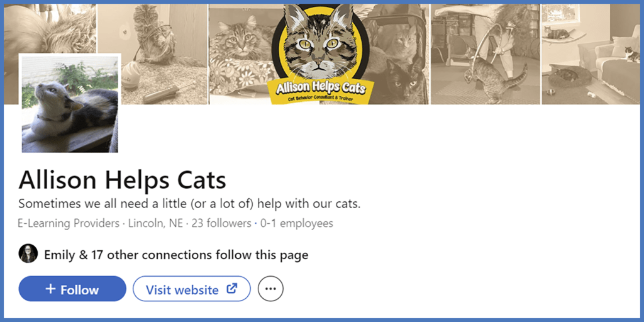Open the page's profile picture of the cat

[70, 104]
